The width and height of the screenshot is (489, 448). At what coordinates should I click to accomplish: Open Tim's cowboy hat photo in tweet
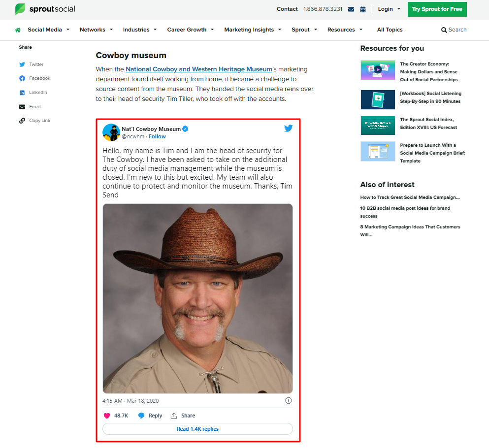pyautogui.click(x=197, y=298)
